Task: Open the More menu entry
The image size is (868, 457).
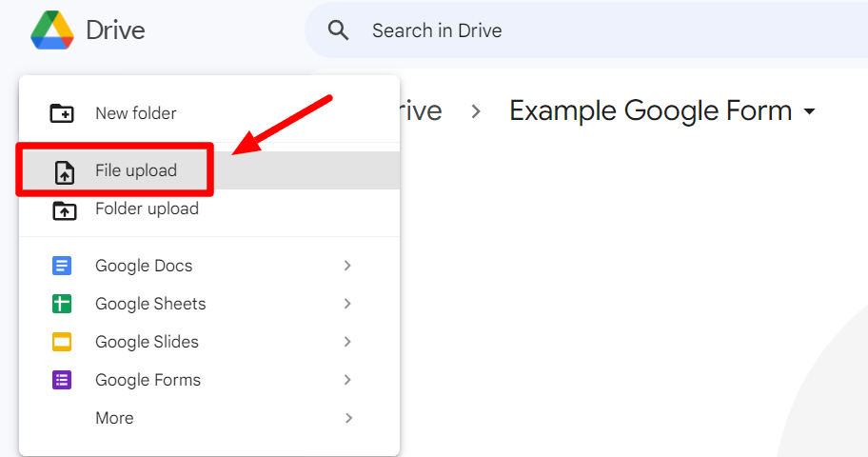Action: point(209,418)
